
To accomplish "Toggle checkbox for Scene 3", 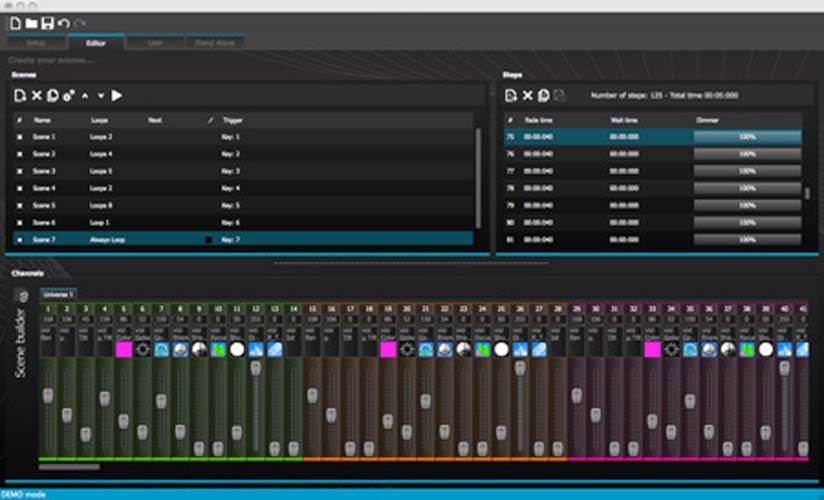I will [19, 171].
